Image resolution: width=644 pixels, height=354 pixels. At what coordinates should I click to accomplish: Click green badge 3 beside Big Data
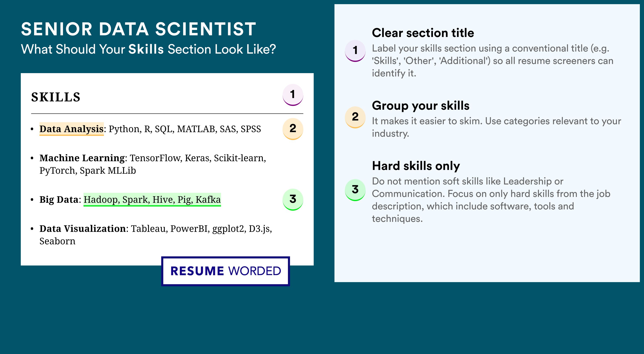coord(293,199)
